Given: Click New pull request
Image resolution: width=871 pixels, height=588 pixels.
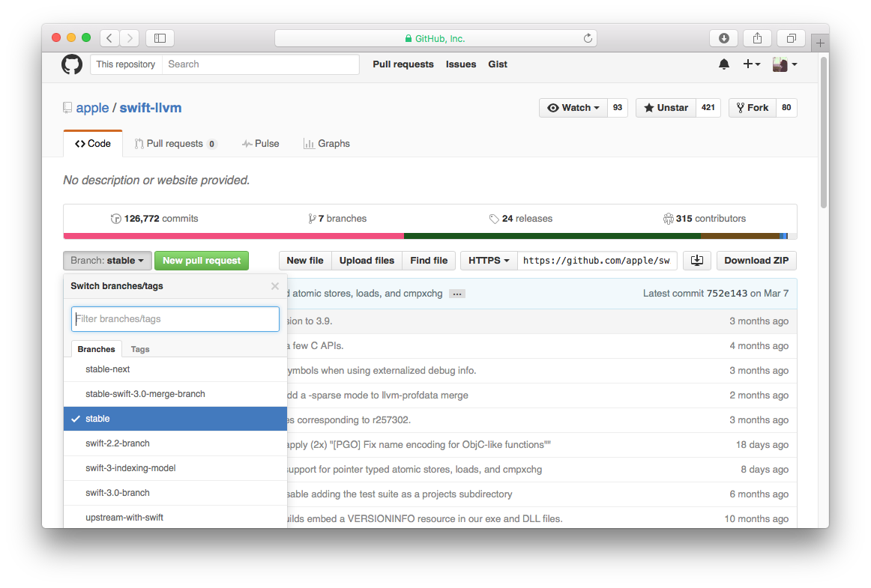Looking at the screenshot, I should (x=202, y=261).
